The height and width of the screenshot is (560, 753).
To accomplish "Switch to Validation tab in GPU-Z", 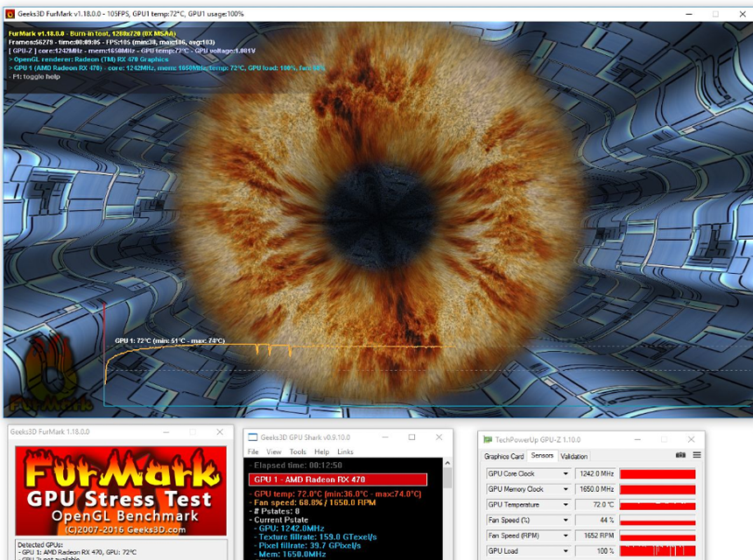I will [574, 457].
